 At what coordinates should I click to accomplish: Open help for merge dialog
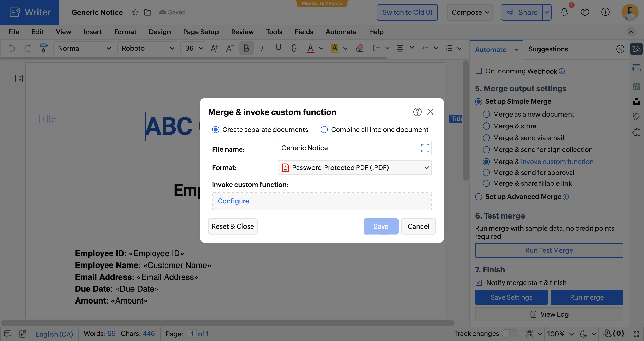click(x=418, y=112)
